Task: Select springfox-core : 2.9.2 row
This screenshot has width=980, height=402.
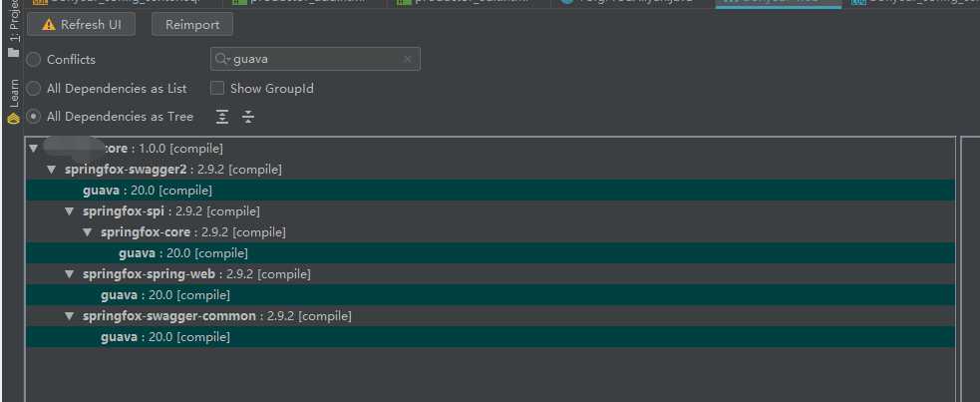Action: (490, 232)
